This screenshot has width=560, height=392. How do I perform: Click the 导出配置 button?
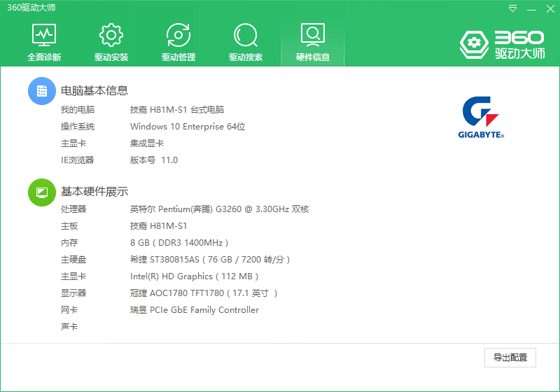click(x=510, y=358)
